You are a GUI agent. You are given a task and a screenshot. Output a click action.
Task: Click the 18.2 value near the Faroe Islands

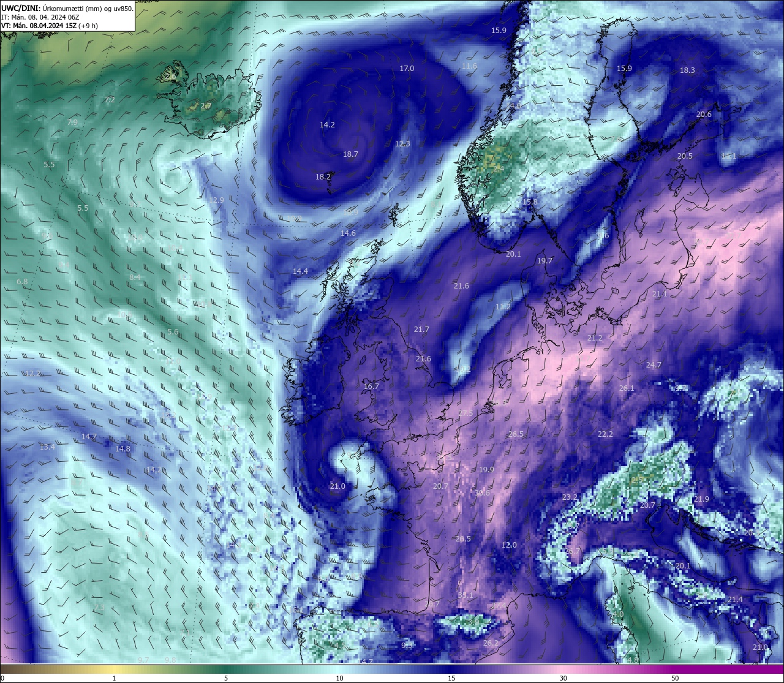tap(323, 176)
